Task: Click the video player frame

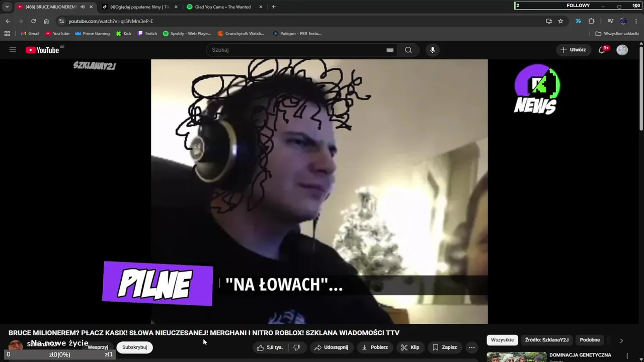Action: (319, 192)
